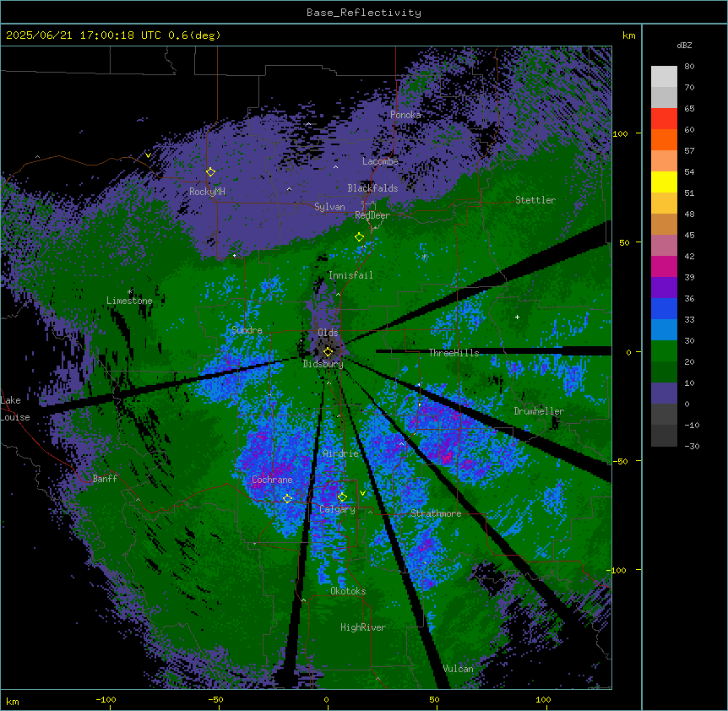
Task: Click the Cochrane town label
Action: click(272, 480)
